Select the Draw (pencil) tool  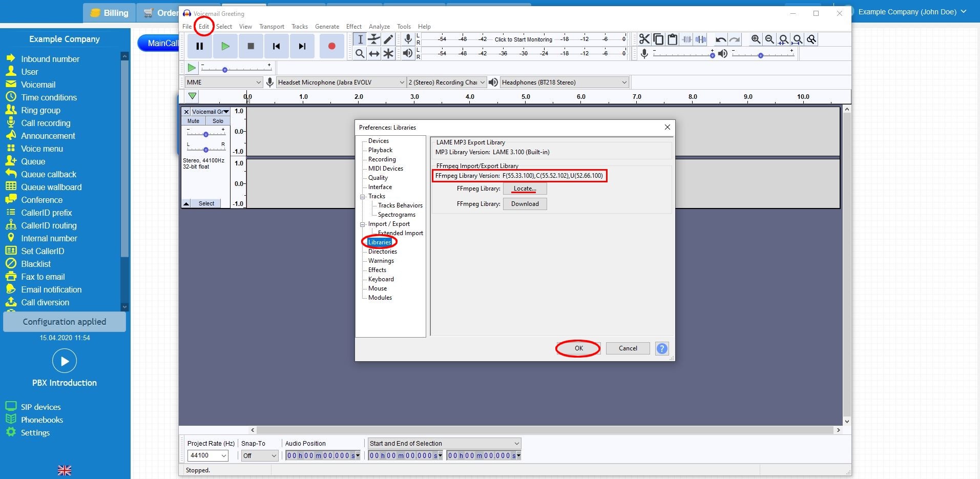click(389, 39)
